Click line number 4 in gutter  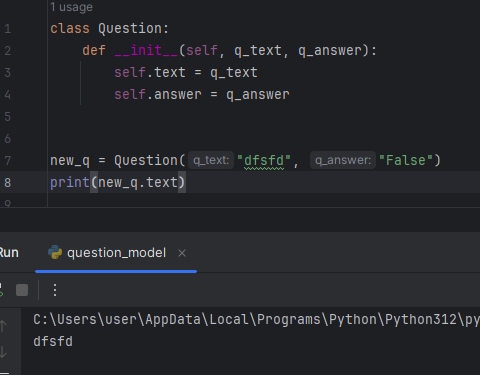coord(8,95)
